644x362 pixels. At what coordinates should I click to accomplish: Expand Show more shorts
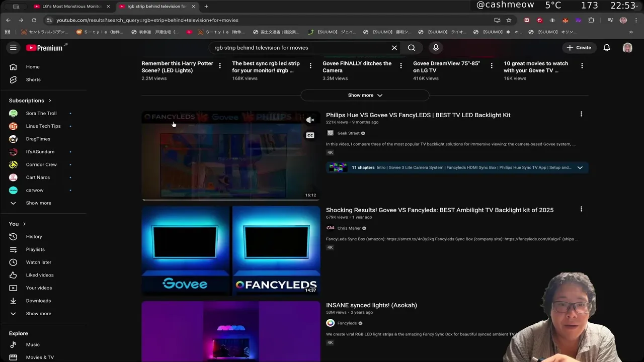click(365, 95)
